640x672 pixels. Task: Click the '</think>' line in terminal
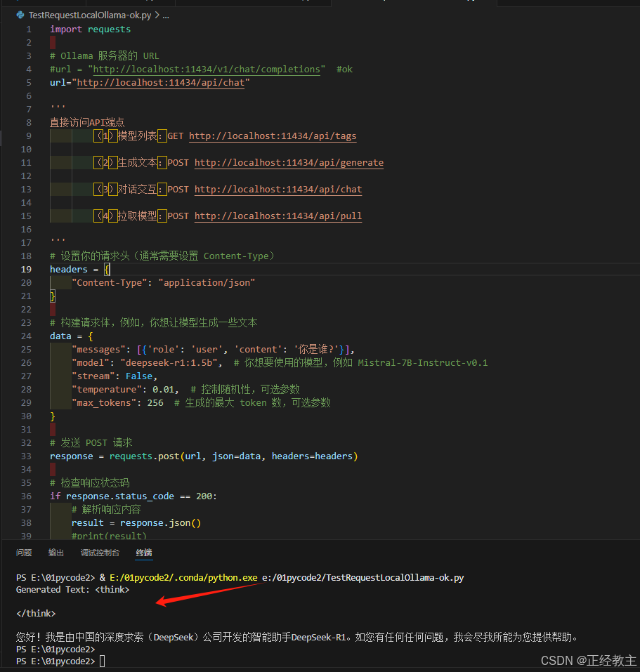click(36, 614)
